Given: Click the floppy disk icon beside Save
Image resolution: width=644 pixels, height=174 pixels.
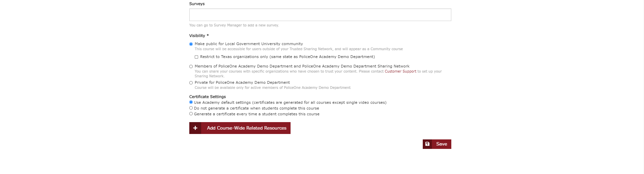Looking at the screenshot, I should click(x=428, y=144).
